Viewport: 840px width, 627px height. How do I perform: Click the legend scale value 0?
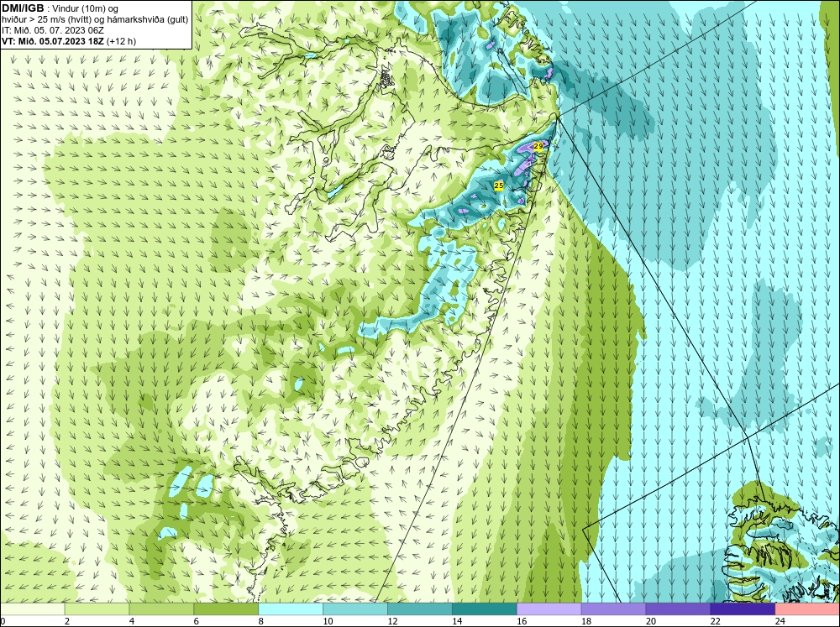(x=3, y=621)
